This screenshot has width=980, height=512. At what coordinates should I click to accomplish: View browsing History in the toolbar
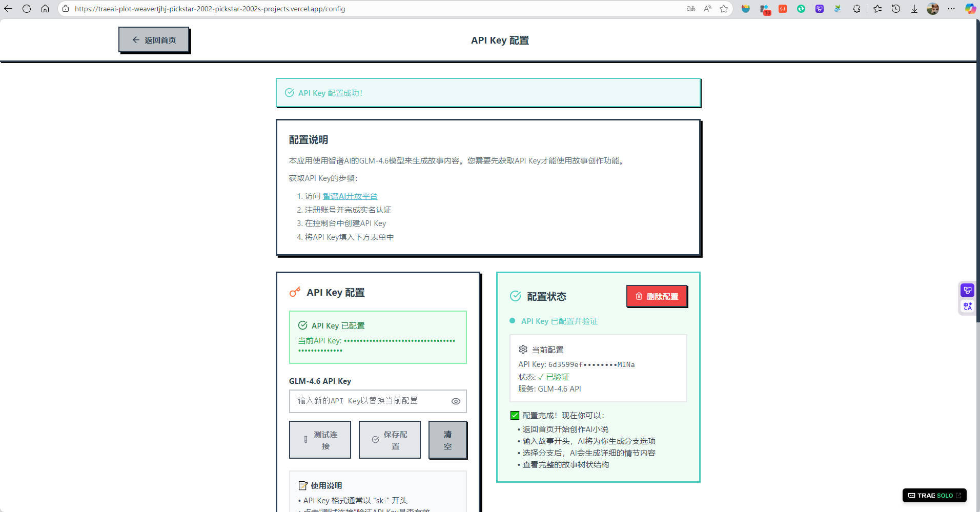tap(896, 9)
